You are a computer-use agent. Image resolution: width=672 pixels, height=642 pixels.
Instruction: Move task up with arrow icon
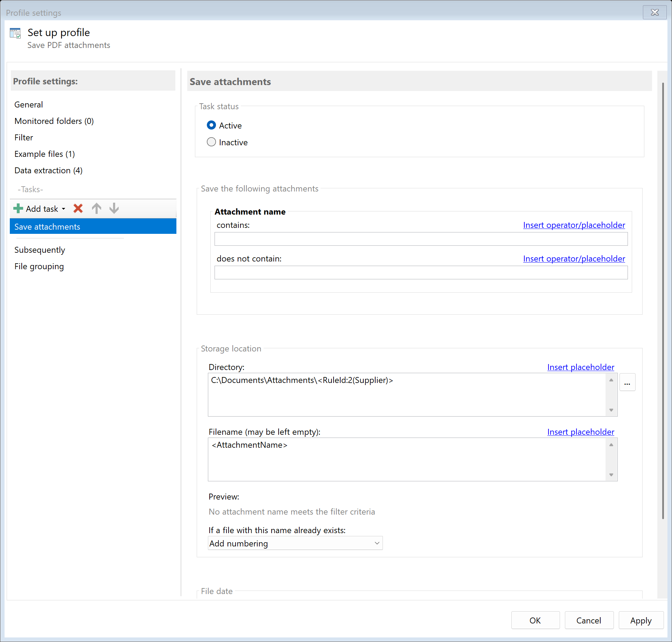[x=96, y=209]
